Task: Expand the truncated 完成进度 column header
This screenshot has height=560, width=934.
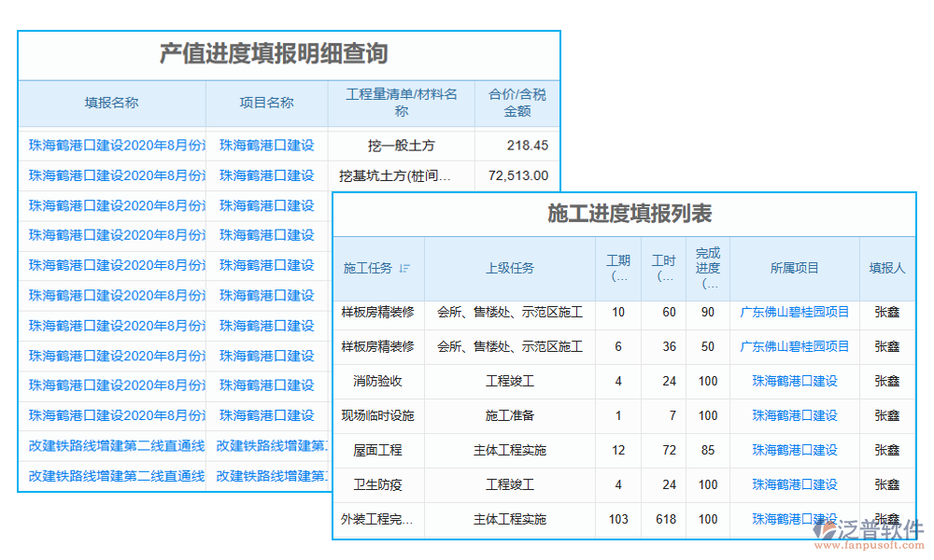Action: click(707, 269)
